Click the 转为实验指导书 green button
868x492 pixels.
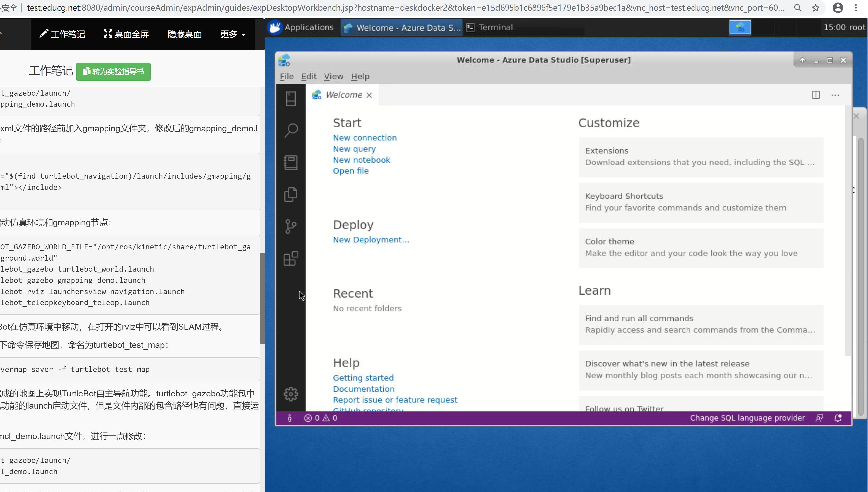[113, 72]
